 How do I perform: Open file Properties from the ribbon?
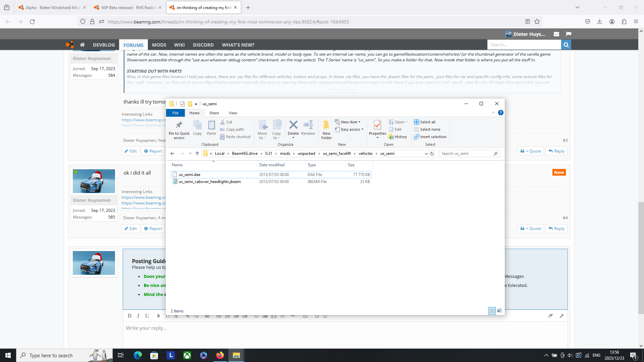coord(377,125)
